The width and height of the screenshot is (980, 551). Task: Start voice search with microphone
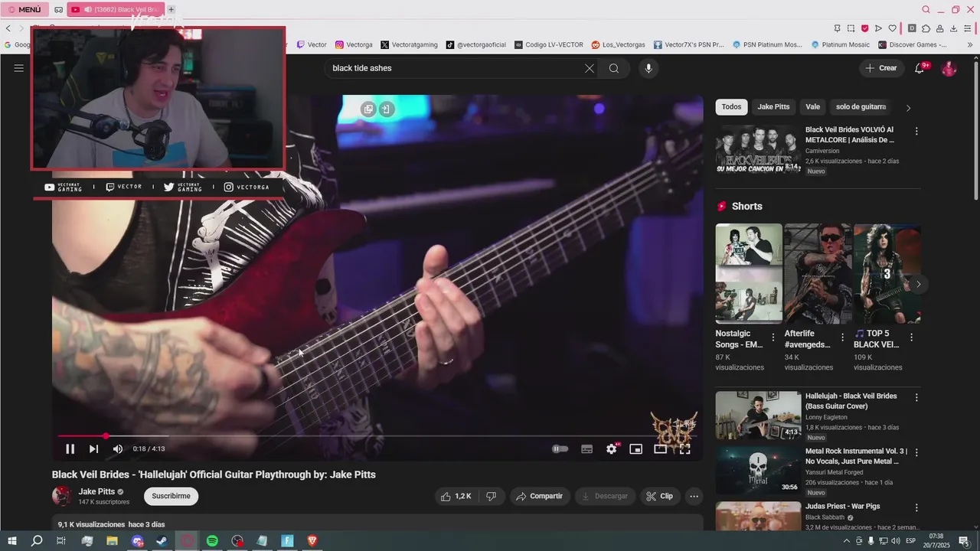pyautogui.click(x=648, y=68)
